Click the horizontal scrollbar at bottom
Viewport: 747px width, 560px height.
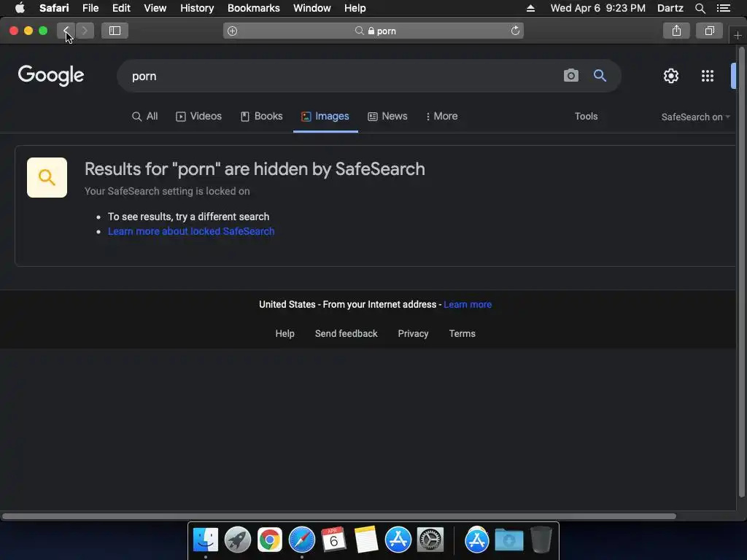click(338, 516)
